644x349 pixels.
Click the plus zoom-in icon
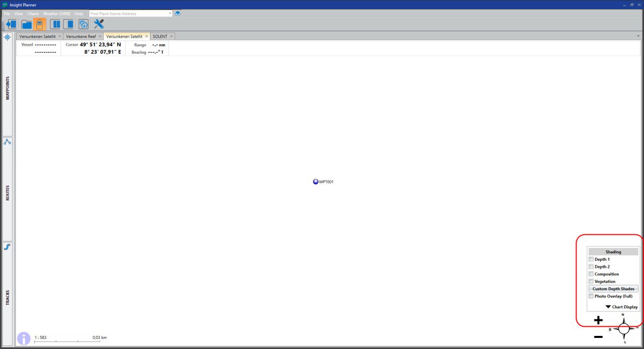coord(598,320)
